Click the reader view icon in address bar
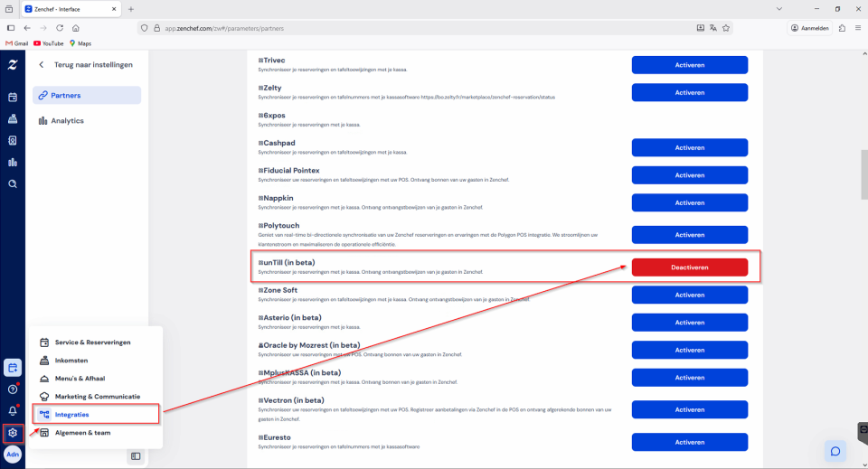This screenshot has width=868, height=469. (x=700, y=28)
